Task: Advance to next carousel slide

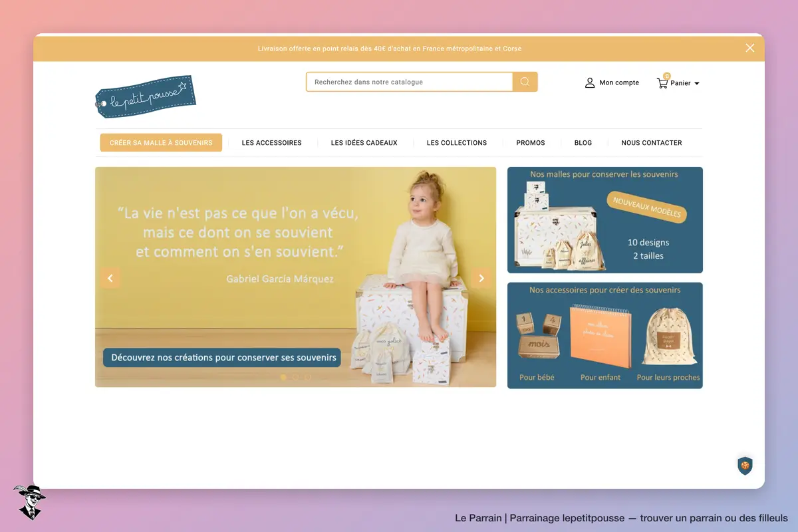Action: point(481,278)
